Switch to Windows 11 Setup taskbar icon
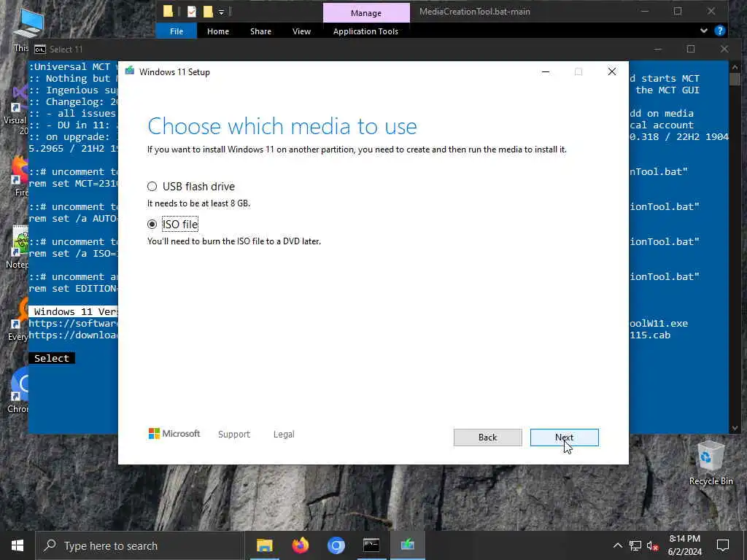The width and height of the screenshot is (747, 560). [x=407, y=545]
